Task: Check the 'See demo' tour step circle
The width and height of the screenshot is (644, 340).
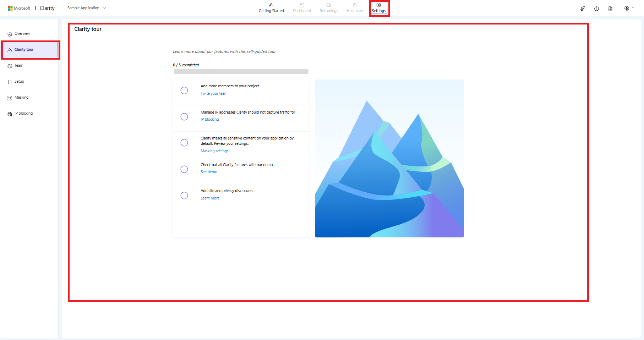Action: coord(184,169)
